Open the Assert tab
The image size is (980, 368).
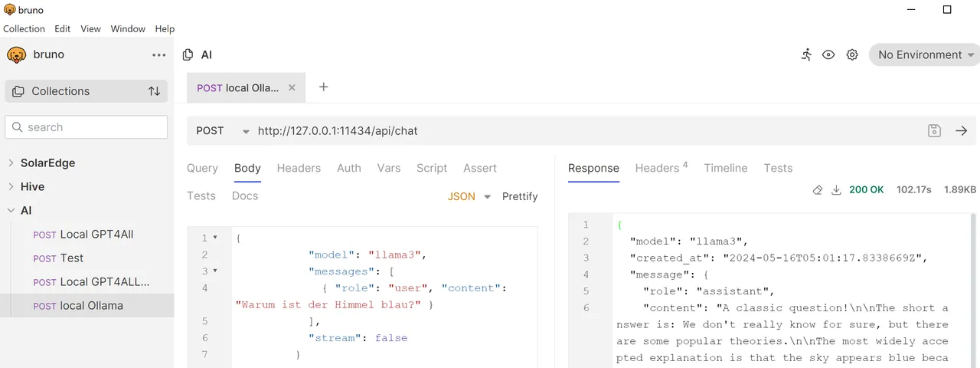point(480,168)
